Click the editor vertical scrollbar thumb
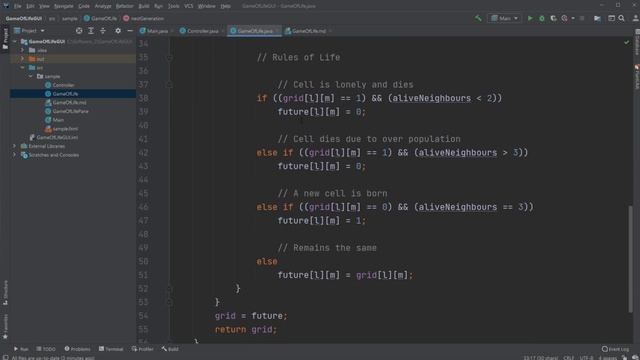Screen dimensions: 640x360 pyautogui.click(x=631, y=259)
